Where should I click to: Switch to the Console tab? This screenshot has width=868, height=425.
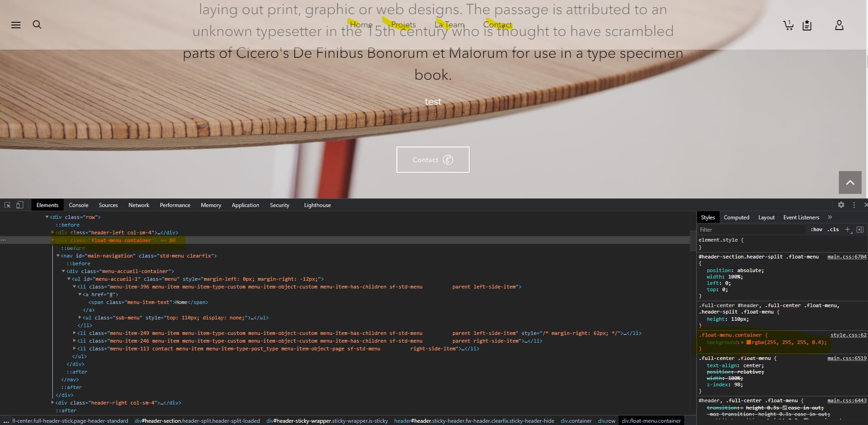click(x=78, y=205)
